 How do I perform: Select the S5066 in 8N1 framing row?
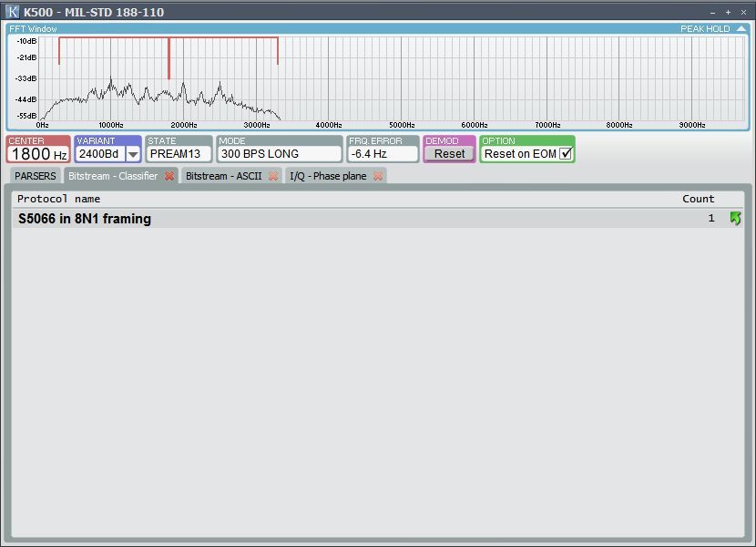click(364, 219)
